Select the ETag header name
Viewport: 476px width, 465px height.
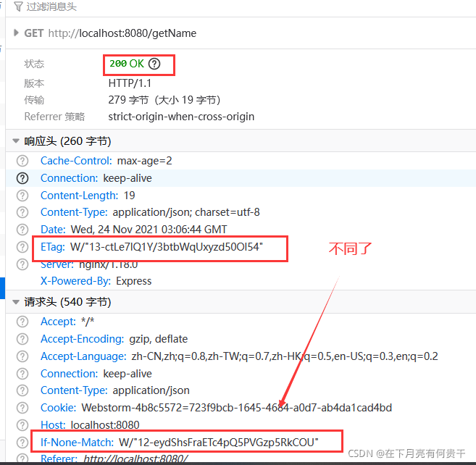pyautogui.click(x=53, y=247)
